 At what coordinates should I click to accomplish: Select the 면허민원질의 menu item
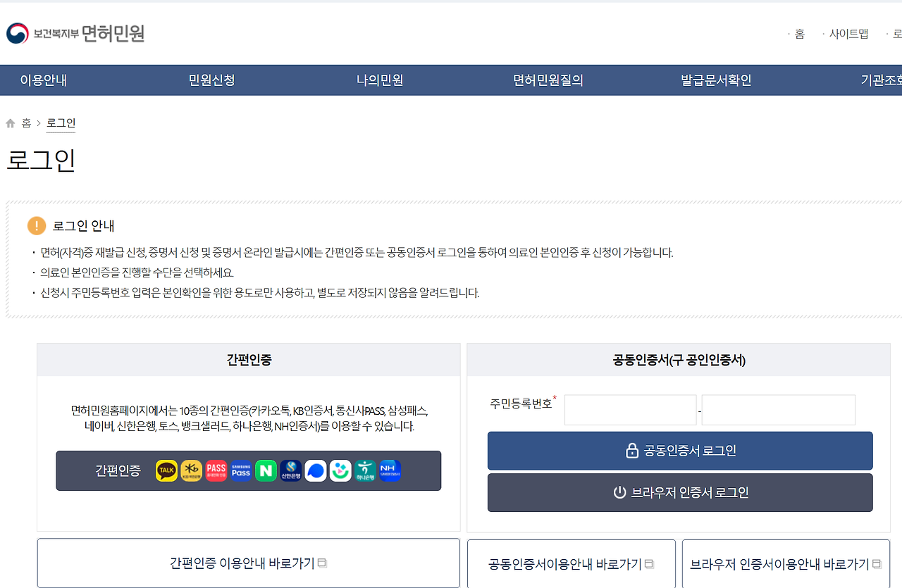(x=548, y=80)
